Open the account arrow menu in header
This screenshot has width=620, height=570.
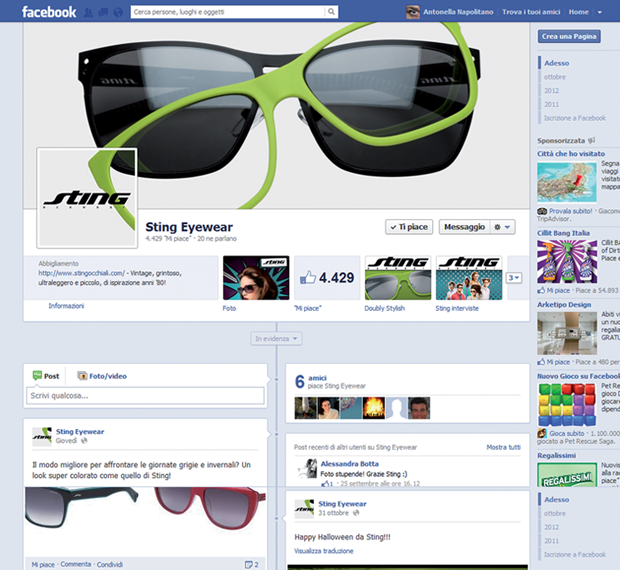[x=600, y=12]
